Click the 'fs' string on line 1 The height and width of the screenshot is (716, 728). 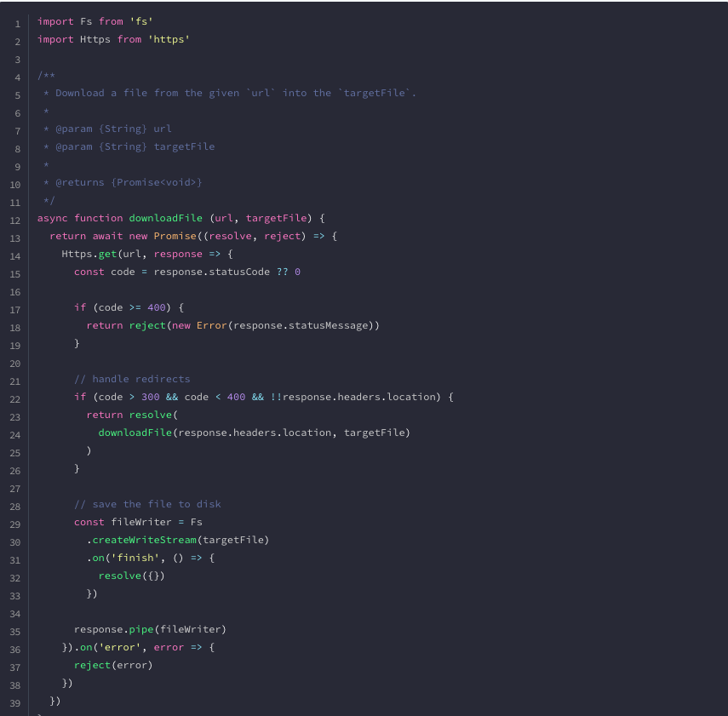[141, 21]
